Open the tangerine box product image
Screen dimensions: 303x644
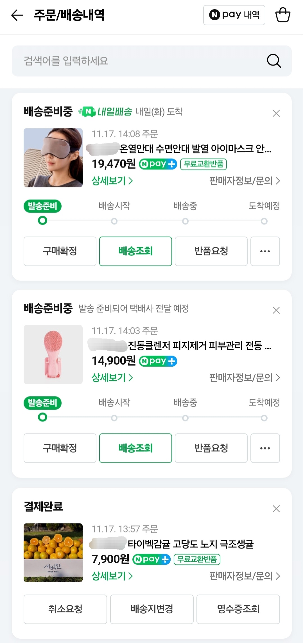coord(53,553)
